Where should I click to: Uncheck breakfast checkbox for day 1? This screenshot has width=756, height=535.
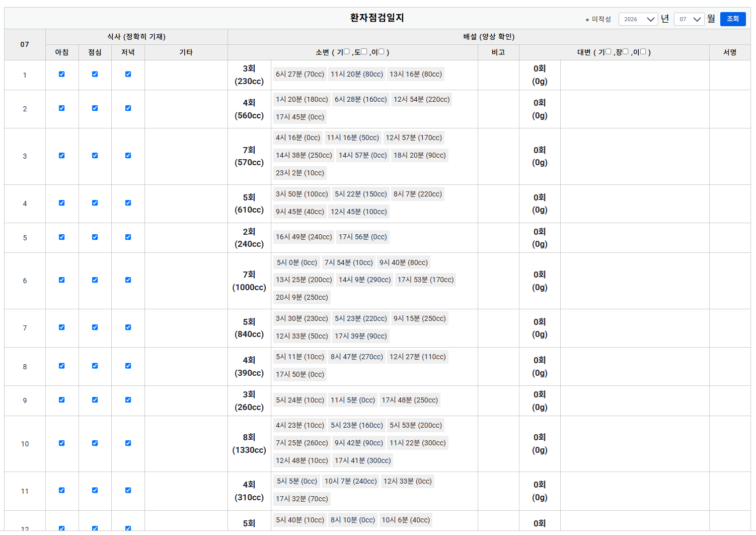click(x=61, y=74)
